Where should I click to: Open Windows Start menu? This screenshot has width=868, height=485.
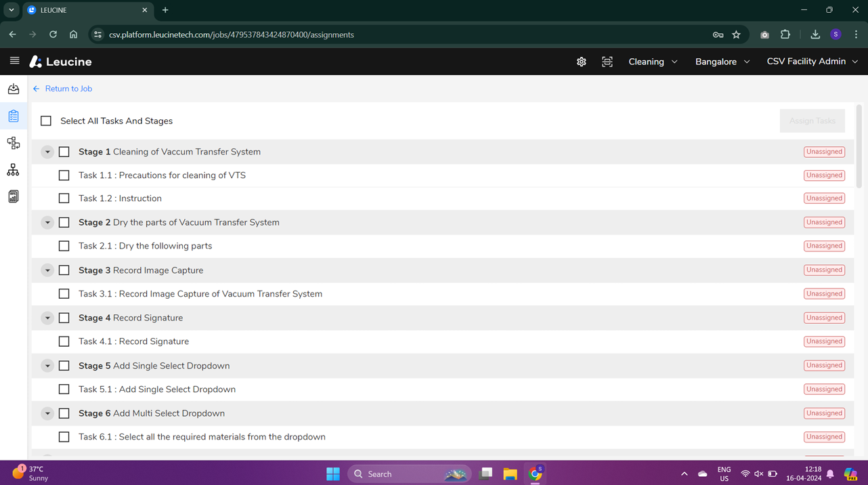click(x=333, y=473)
